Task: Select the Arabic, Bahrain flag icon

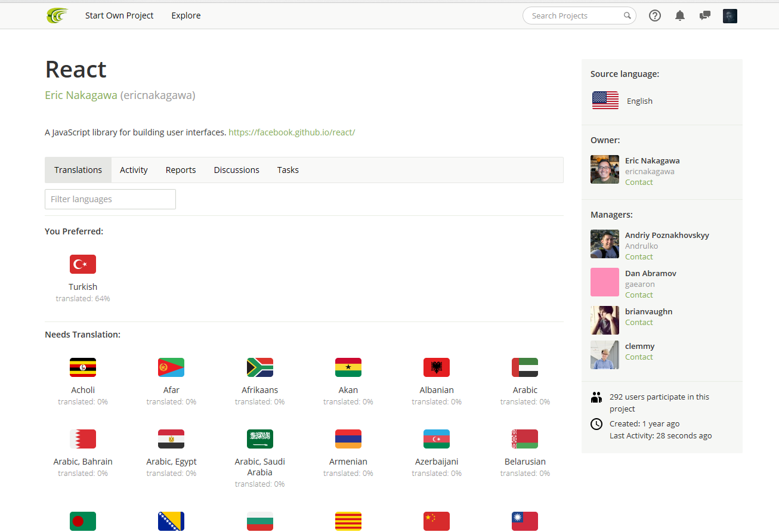Action: (x=83, y=439)
